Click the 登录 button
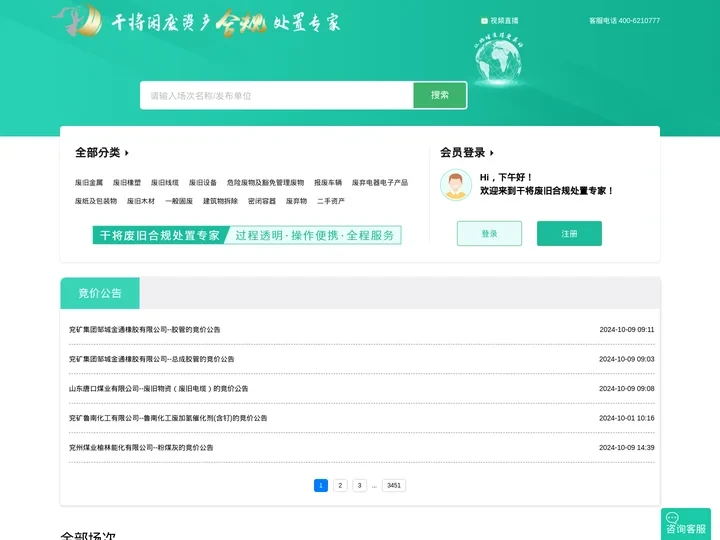Viewport: 720px width, 540px height. [x=489, y=233]
